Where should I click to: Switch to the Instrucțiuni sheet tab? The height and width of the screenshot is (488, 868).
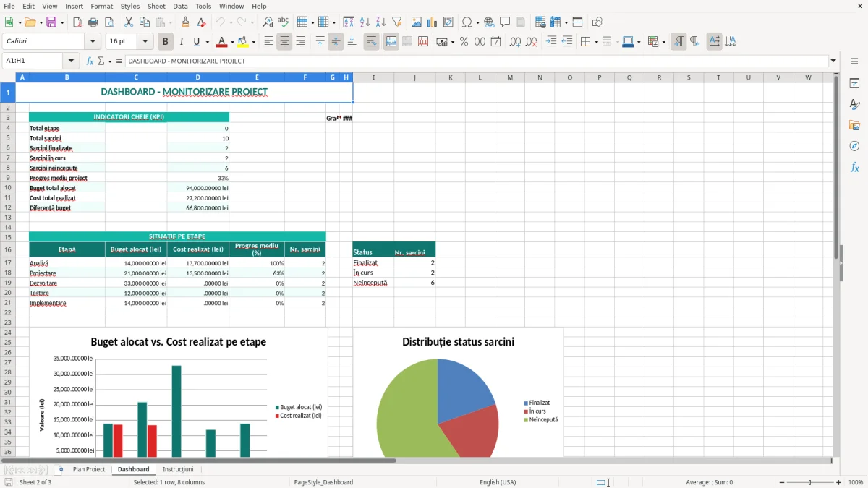point(178,469)
